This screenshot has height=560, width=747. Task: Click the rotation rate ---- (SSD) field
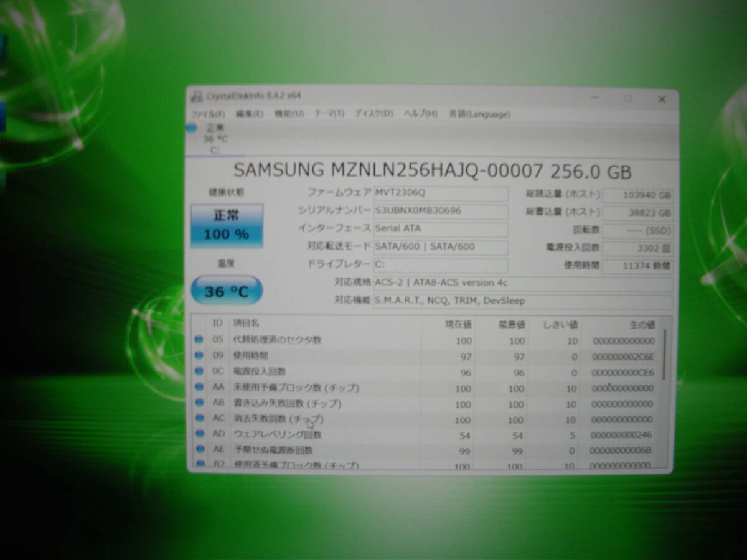638,231
